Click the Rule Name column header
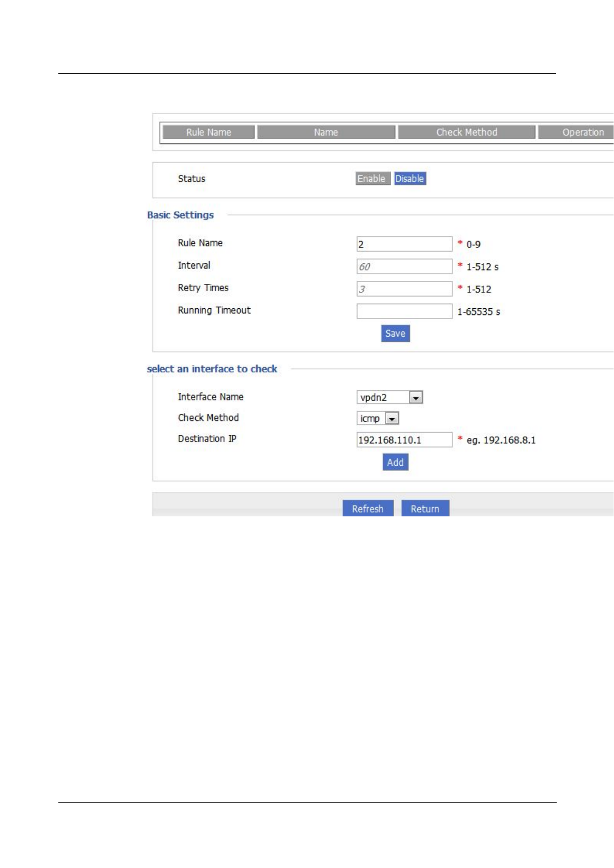 pos(209,132)
